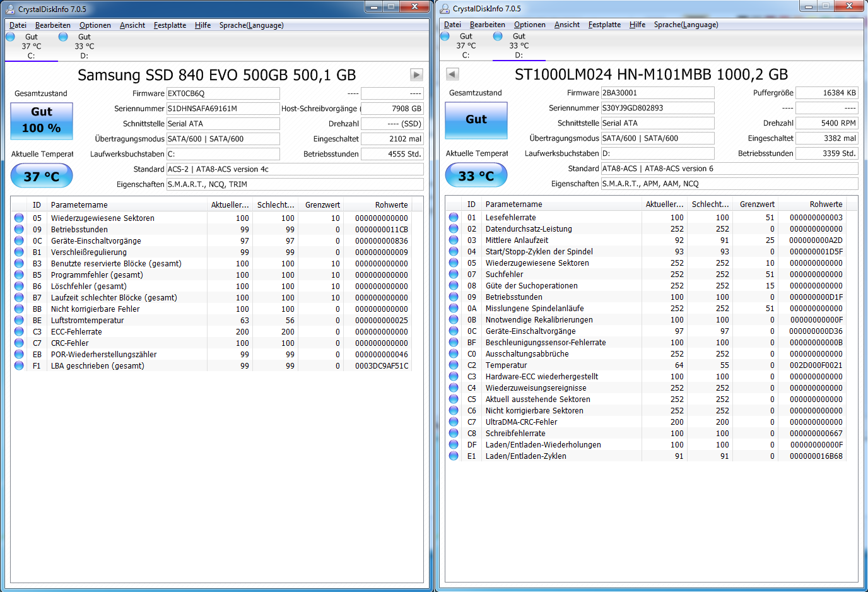
Task: Click serial number field S30YJ9GD802893
Action: click(657, 108)
